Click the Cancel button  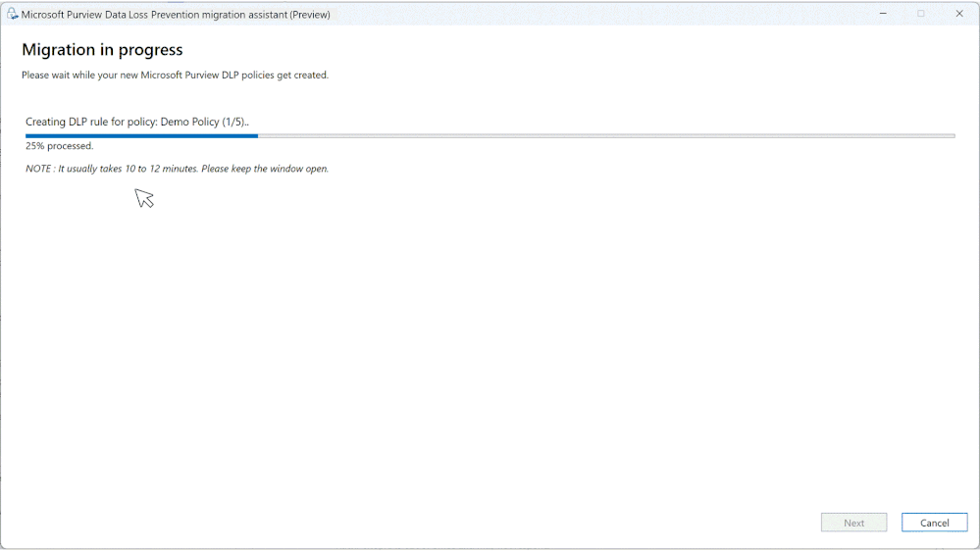934,523
